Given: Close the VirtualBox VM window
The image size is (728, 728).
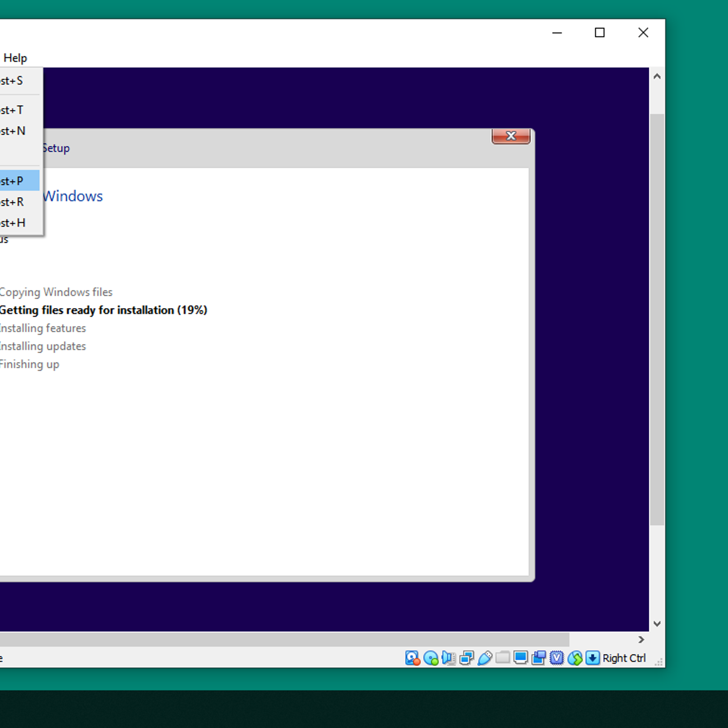Looking at the screenshot, I should (x=643, y=33).
